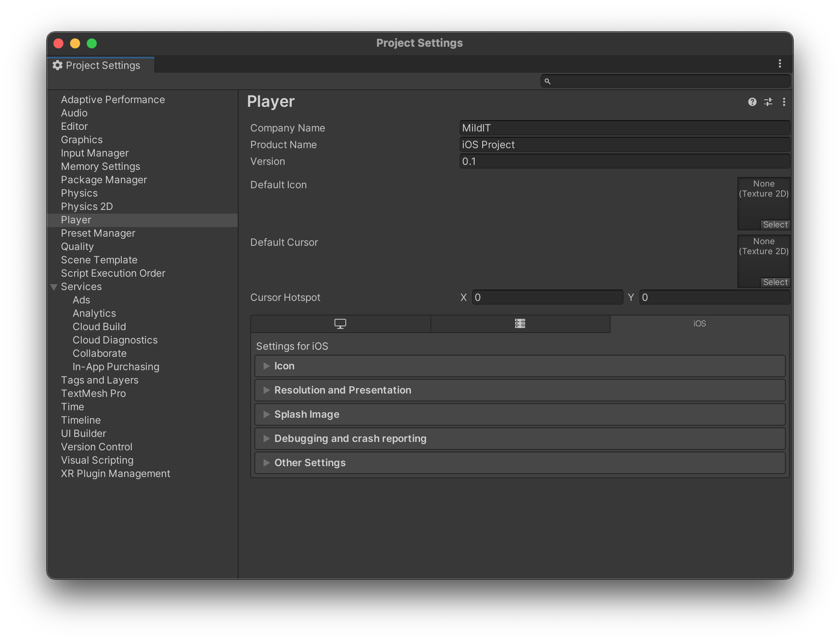Switch to the dedicated server platform tab
The image size is (840, 641).
(x=520, y=324)
